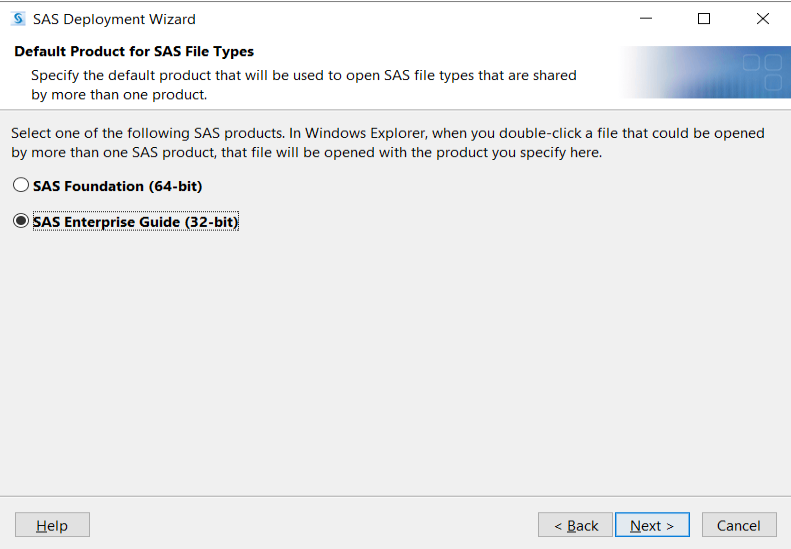Click the 'Specify the default product' description text

(304, 85)
